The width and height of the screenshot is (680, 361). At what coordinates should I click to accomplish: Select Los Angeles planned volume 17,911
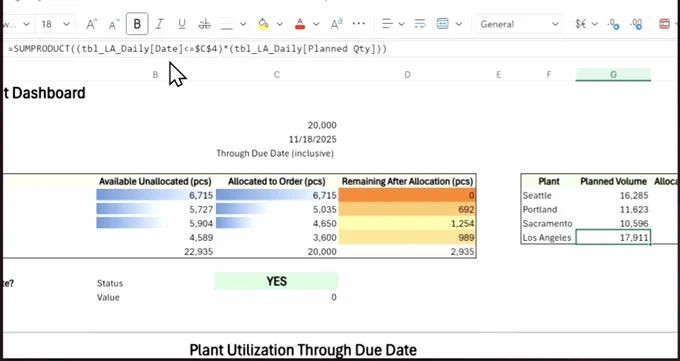click(613, 237)
